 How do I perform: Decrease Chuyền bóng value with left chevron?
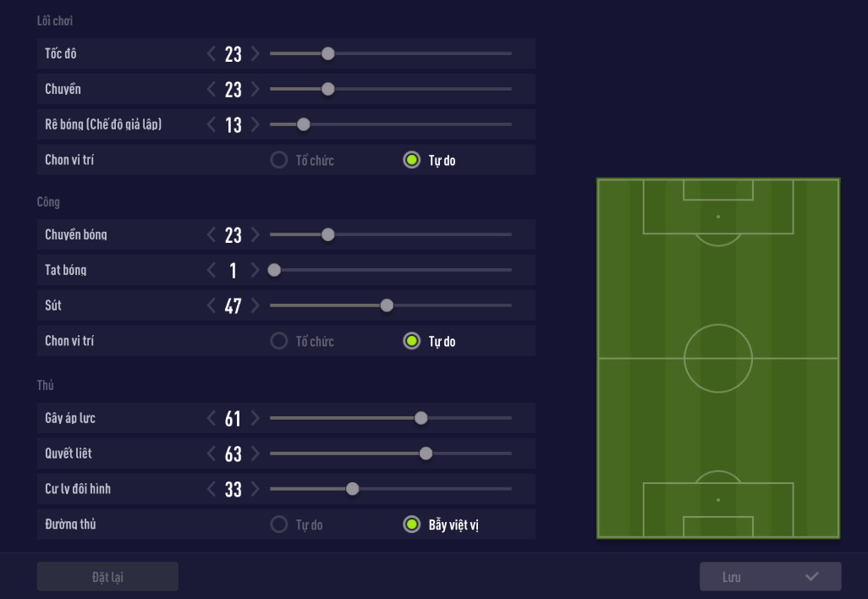[x=212, y=235]
